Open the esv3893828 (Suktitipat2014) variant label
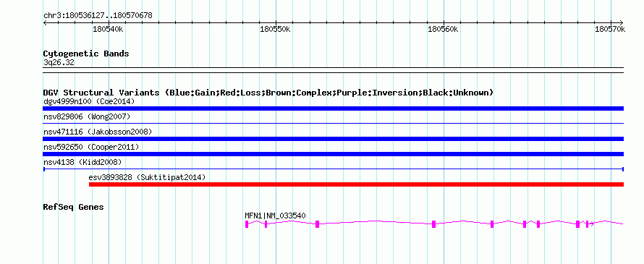Screen dimensions: 644x264 tap(147, 177)
